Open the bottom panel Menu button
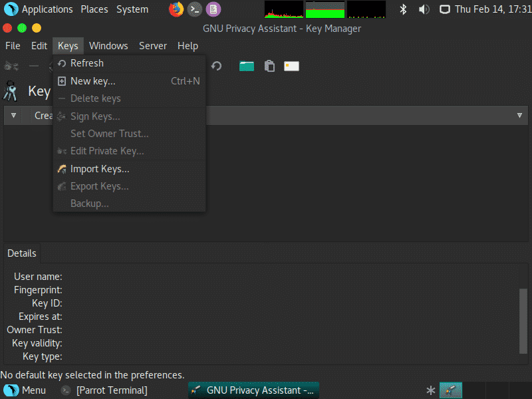The height and width of the screenshot is (399, 532). coord(25,390)
